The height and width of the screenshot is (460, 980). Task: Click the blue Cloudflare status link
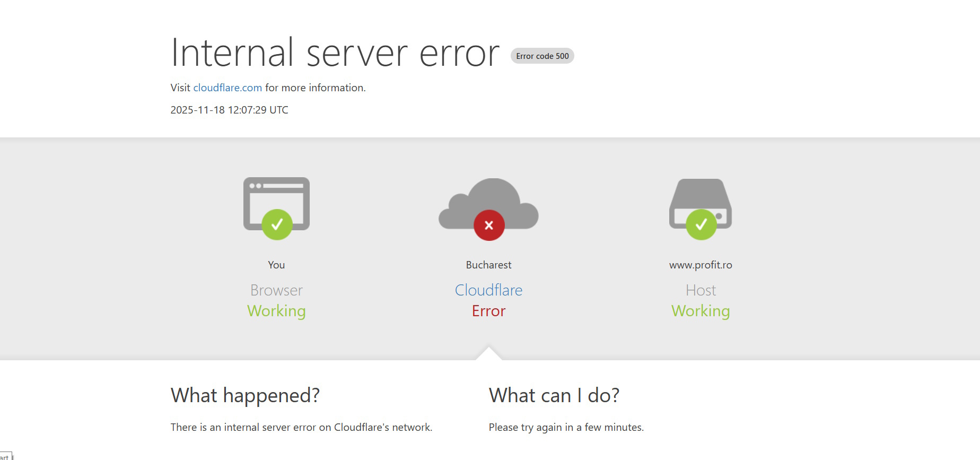[x=488, y=290]
